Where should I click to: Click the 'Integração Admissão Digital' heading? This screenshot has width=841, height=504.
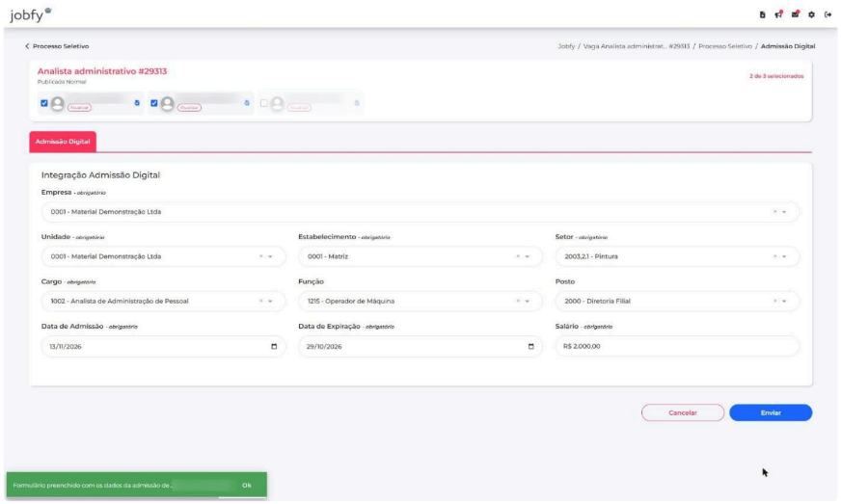100,174
